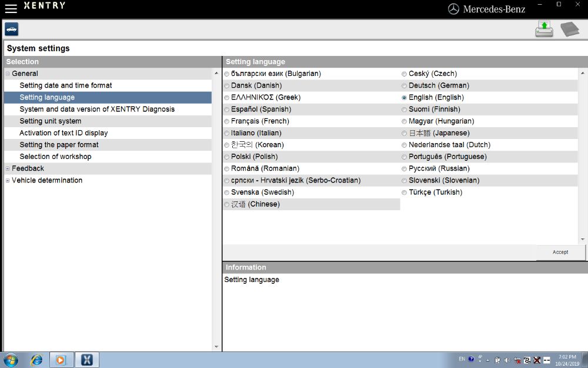This screenshot has width=588, height=368.
Task: Click Selection panel scroll down arrow
Action: [216, 347]
